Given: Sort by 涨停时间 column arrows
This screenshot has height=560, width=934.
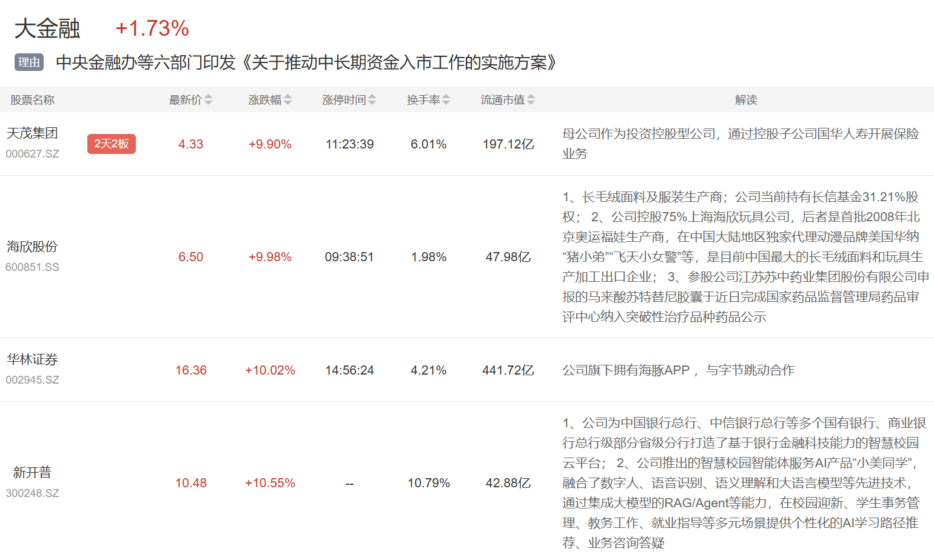Looking at the screenshot, I should [x=372, y=100].
